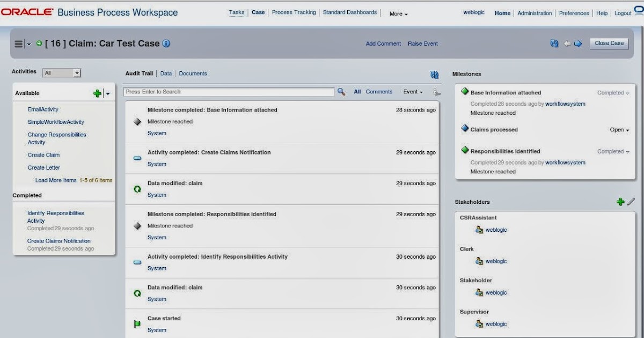Click the hamburger menu icon near case title
Screen dimensions: 644x338
[x=19, y=43]
